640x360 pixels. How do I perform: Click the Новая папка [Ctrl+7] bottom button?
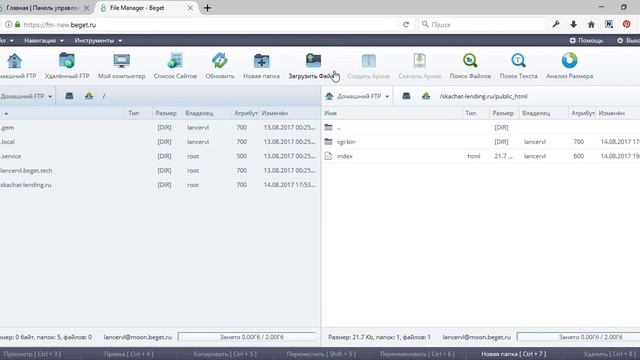513,354
